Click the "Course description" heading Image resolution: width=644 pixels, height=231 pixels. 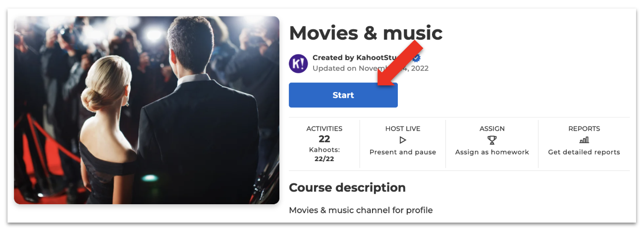click(x=347, y=188)
